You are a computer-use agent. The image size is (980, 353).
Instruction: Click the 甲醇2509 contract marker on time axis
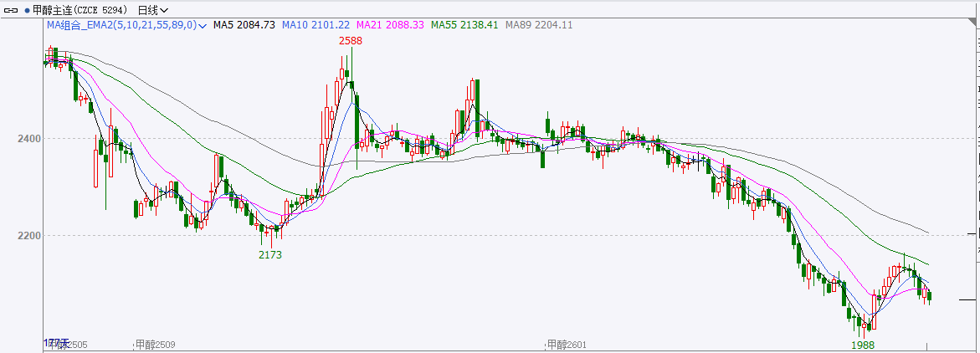click(156, 344)
